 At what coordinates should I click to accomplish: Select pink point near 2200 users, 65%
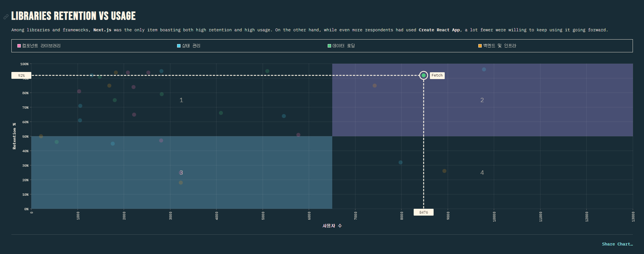(134, 115)
